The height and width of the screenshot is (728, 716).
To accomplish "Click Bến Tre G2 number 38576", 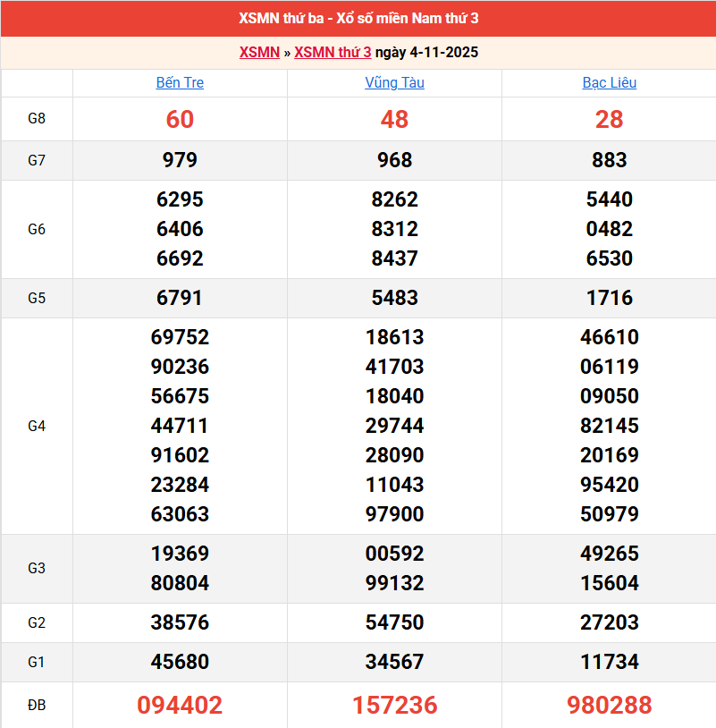I will tap(180, 622).
